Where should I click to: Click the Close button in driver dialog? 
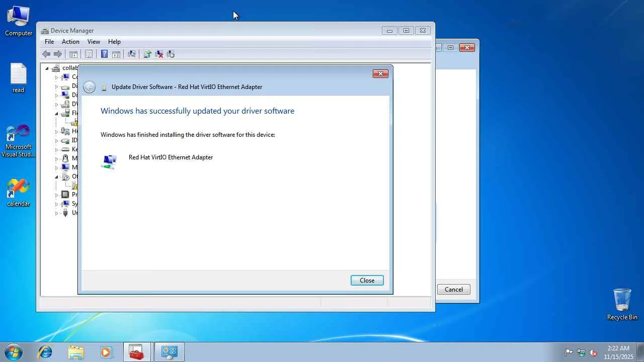coord(367,281)
